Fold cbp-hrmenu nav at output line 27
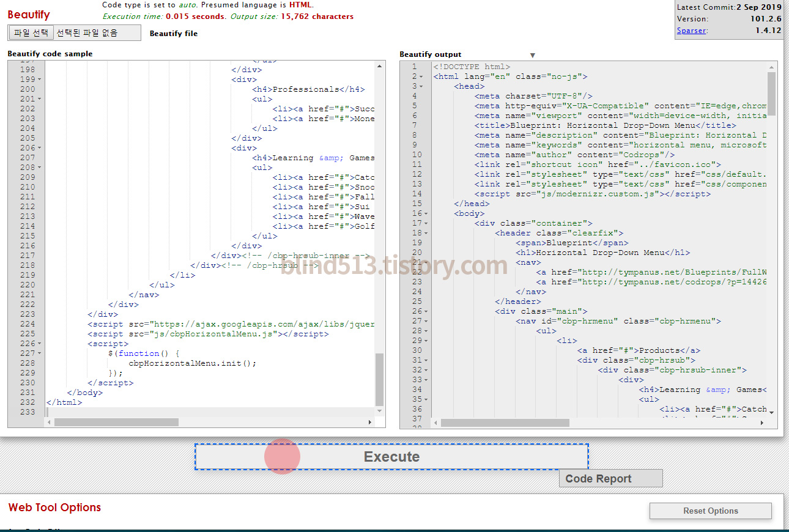The height and width of the screenshot is (532, 789). (x=426, y=321)
